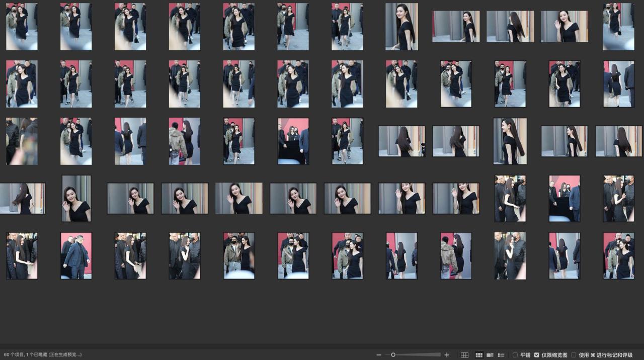The height and width of the screenshot is (360, 644).
Task: Switch to details view icon
Action: point(490,355)
